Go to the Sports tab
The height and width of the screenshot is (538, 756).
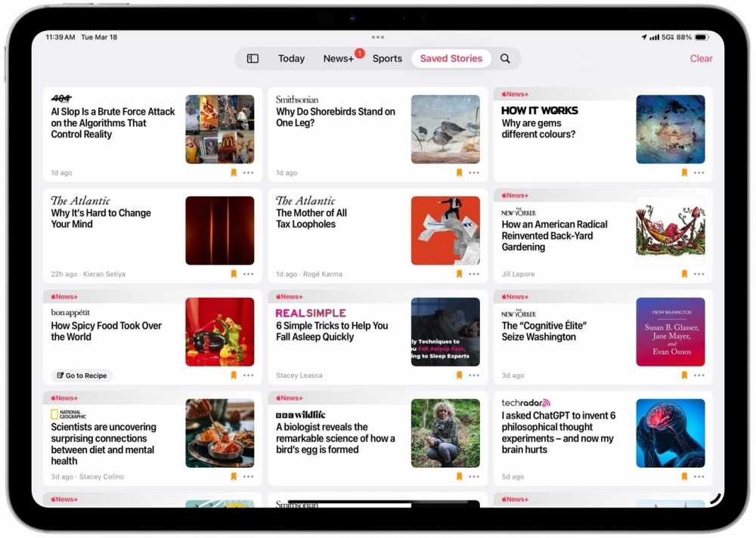click(x=387, y=58)
